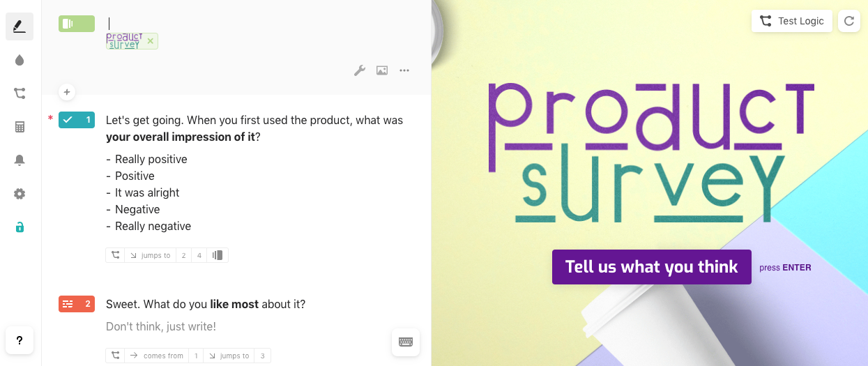This screenshot has width=868, height=366.
Task: Open keyboard shortcuts panel
Action: (406, 342)
